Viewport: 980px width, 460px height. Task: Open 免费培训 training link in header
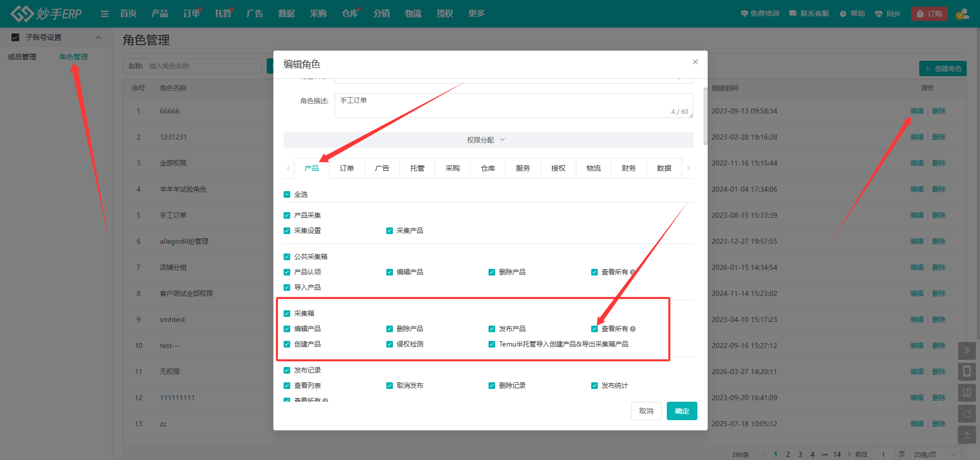point(760,14)
